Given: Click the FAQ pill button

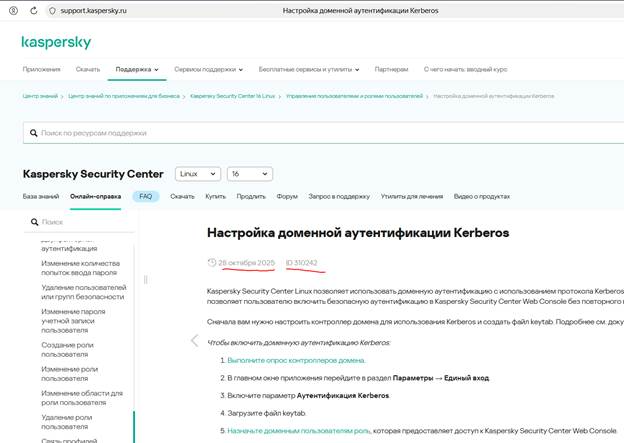Looking at the screenshot, I should point(146,196).
